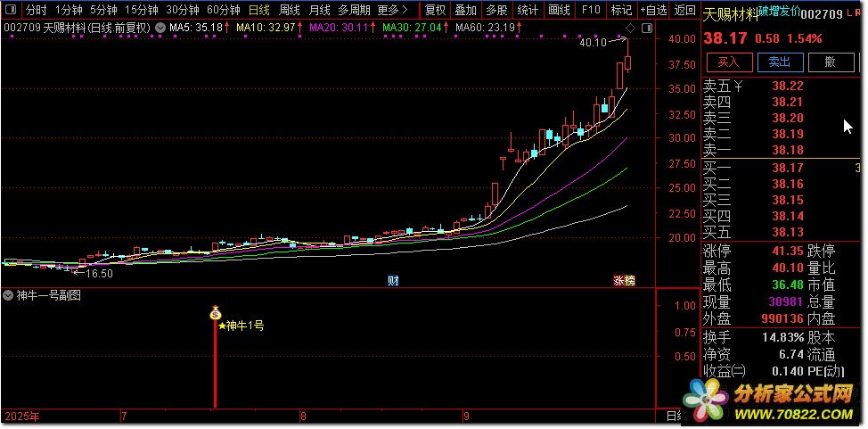Viewport: 868px width, 429px height.
Task: Select the 60分钟 period tab
Action: 223,11
